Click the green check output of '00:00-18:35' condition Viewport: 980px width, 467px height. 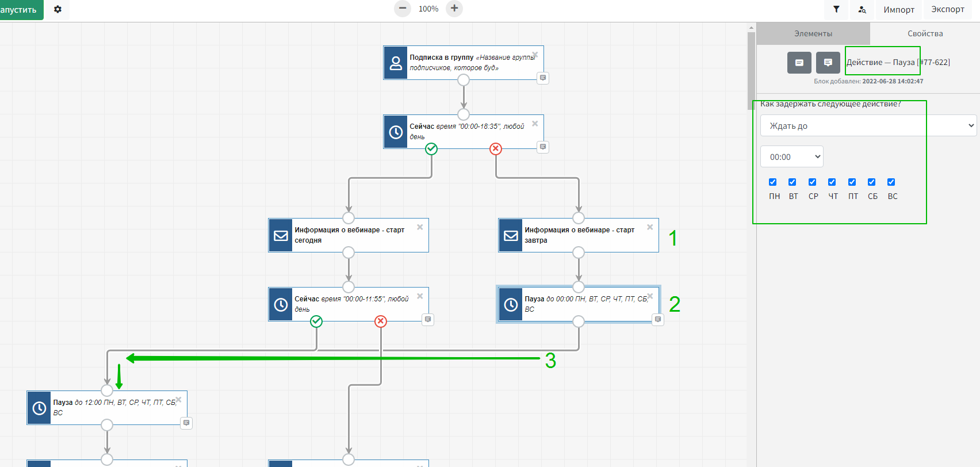(431, 149)
